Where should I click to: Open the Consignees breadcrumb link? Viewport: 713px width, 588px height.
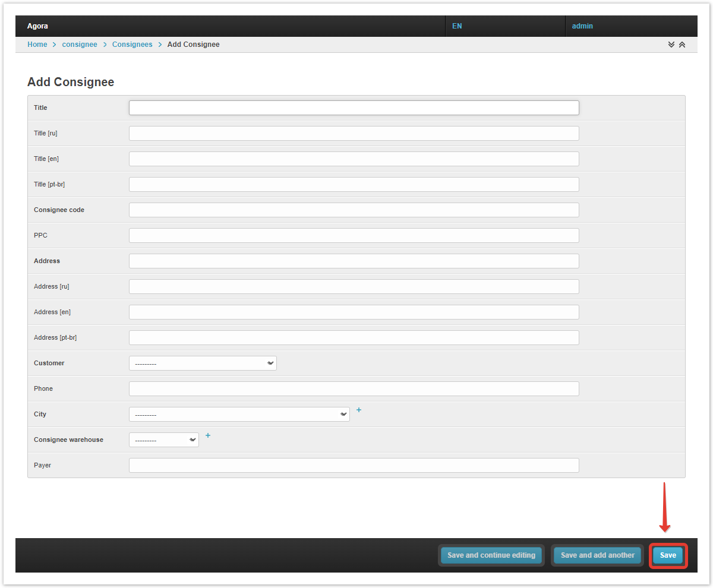(132, 45)
